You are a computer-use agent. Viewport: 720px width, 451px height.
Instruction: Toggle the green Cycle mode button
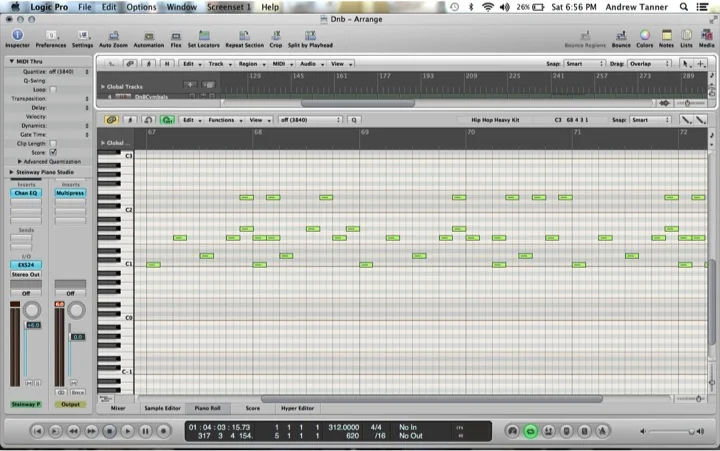click(x=530, y=431)
